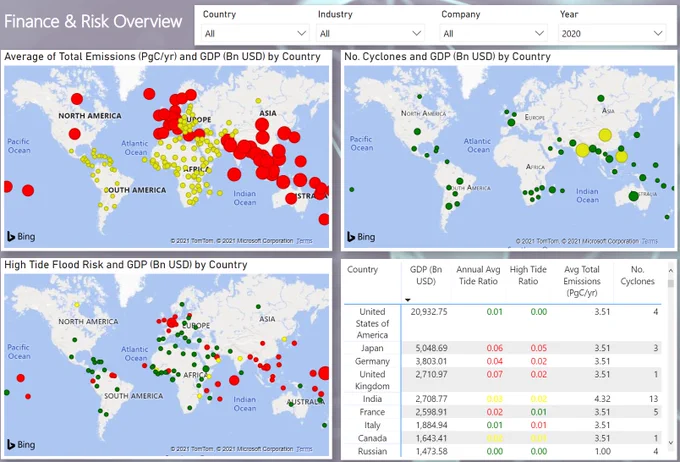Click GDP value 5,048.69
680x462 pixels.
[431, 348]
